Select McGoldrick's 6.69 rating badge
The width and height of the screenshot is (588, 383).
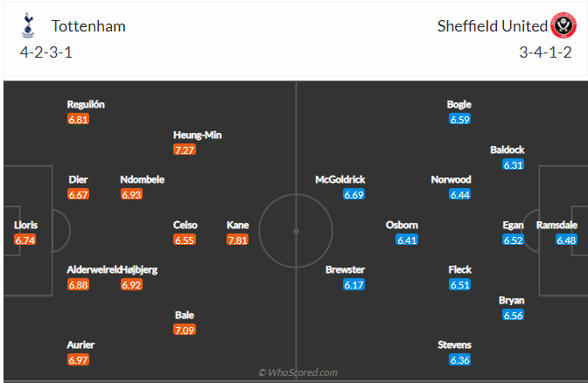[353, 194]
